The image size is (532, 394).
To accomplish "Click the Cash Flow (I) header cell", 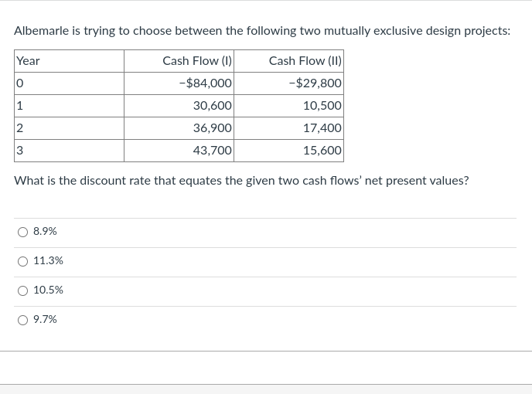I will pyautogui.click(x=179, y=61).
